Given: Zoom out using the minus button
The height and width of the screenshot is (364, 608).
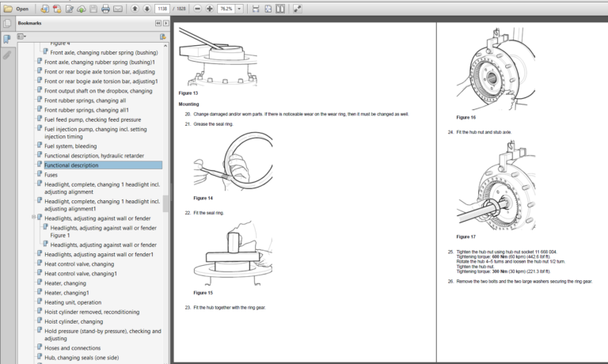Looking at the screenshot, I should point(198,9).
